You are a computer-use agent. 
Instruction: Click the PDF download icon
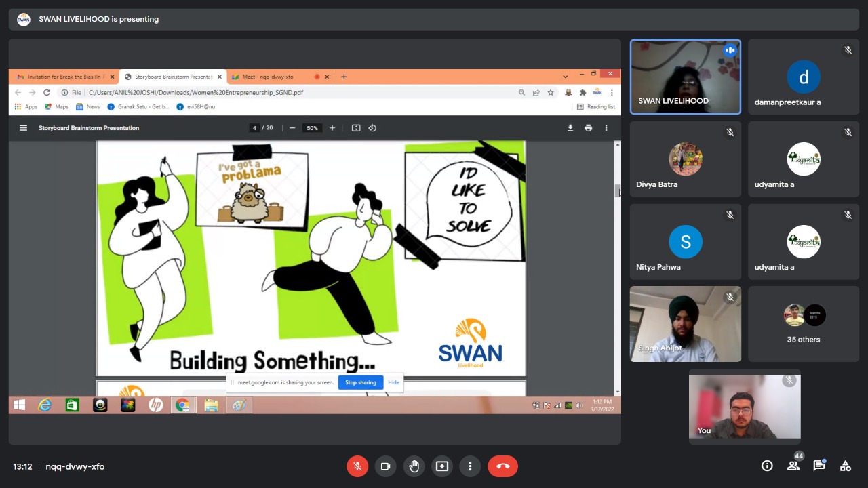[x=570, y=128]
